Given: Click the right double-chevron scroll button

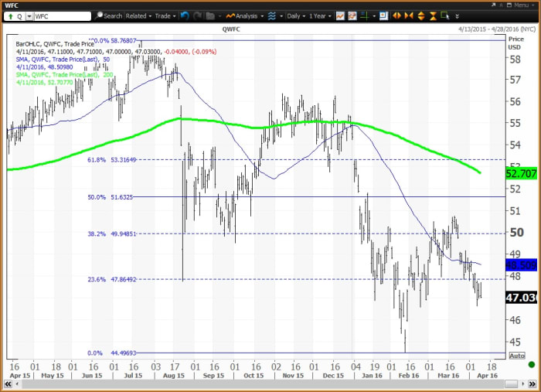Looking at the screenshot, I should tap(533, 383).
